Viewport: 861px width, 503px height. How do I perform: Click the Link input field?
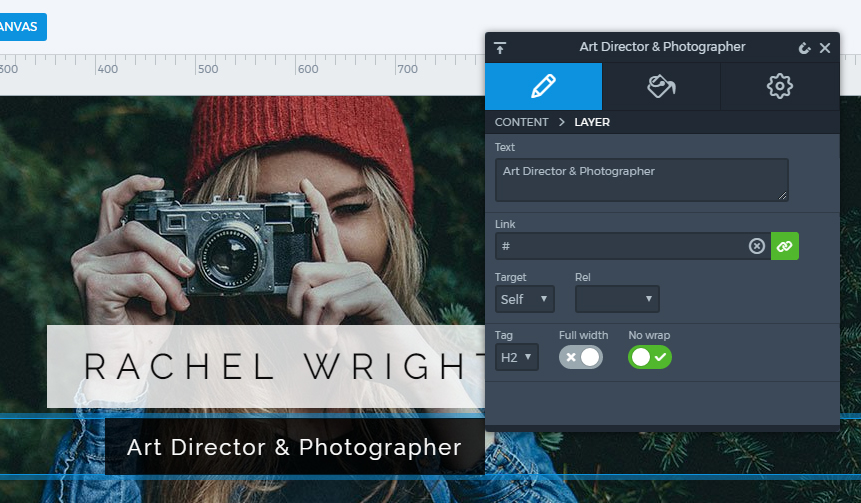click(620, 246)
